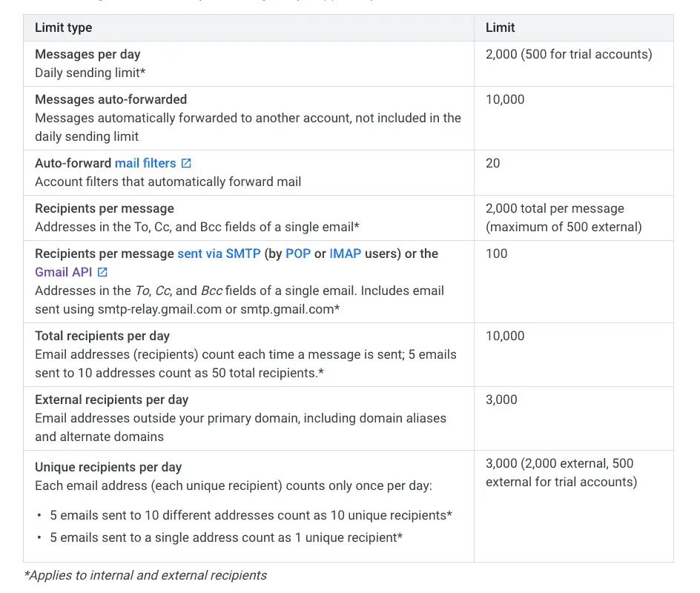Screen dimensions: 700x593
Task: Select the limit value 20
Action: (493, 163)
